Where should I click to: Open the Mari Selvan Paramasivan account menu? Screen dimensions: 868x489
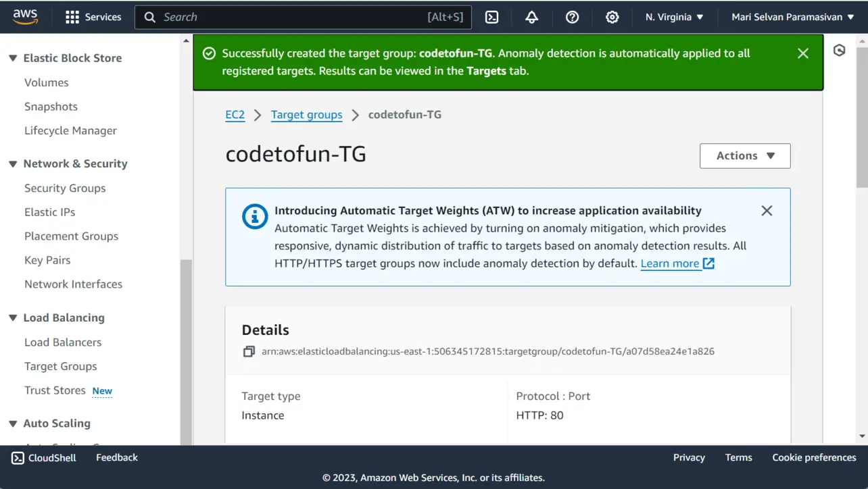[x=793, y=17]
